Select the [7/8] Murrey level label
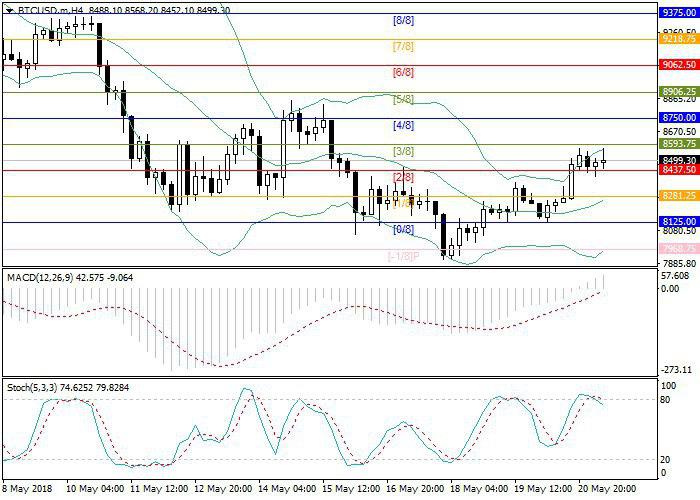The height and width of the screenshot is (500, 700). pos(403,46)
